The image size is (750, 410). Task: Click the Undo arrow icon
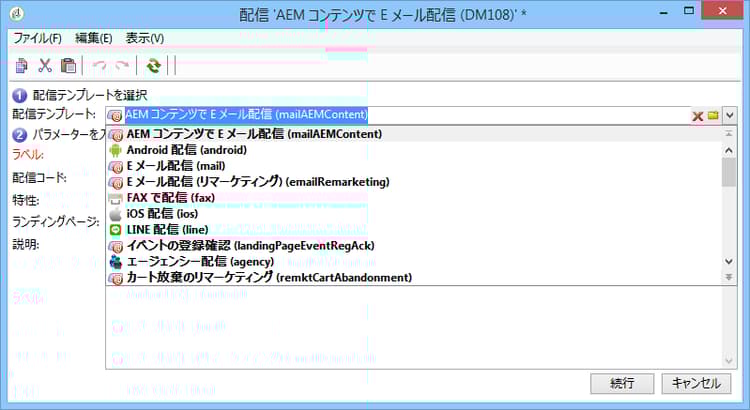99,66
